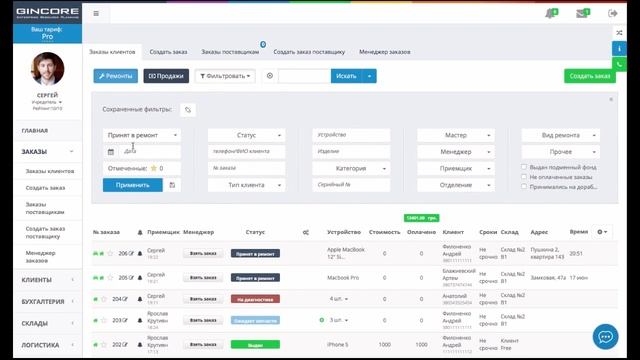The width and height of the screenshot is (640, 360).
Task: Open the Статус filter dropdown
Action: click(x=247, y=135)
